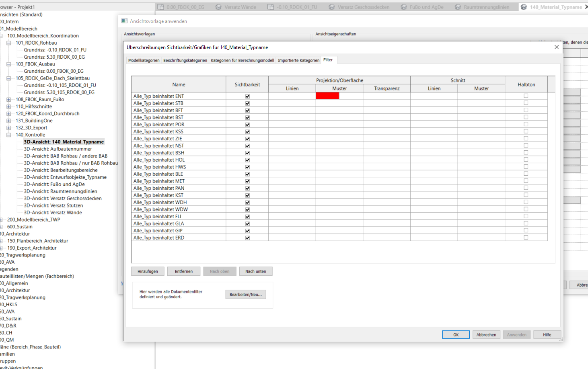Switch to the Modellkategorien tab
The width and height of the screenshot is (588, 369).
[144, 60]
